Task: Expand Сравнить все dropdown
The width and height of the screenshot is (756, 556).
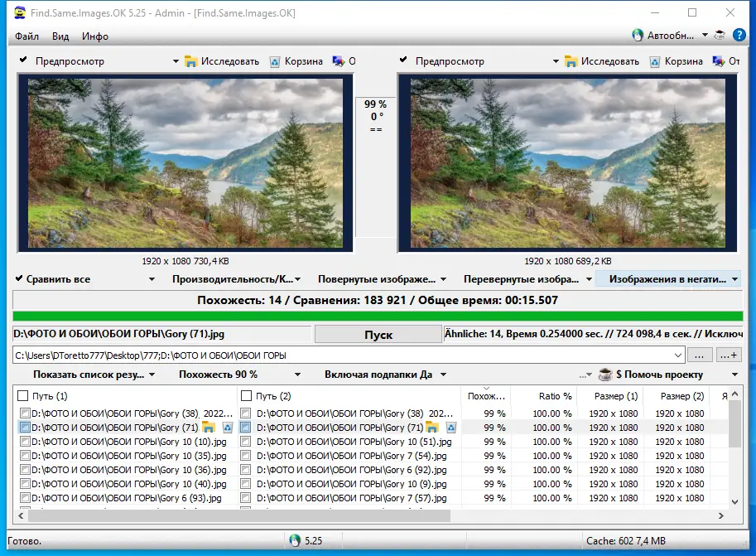Action: [152, 279]
